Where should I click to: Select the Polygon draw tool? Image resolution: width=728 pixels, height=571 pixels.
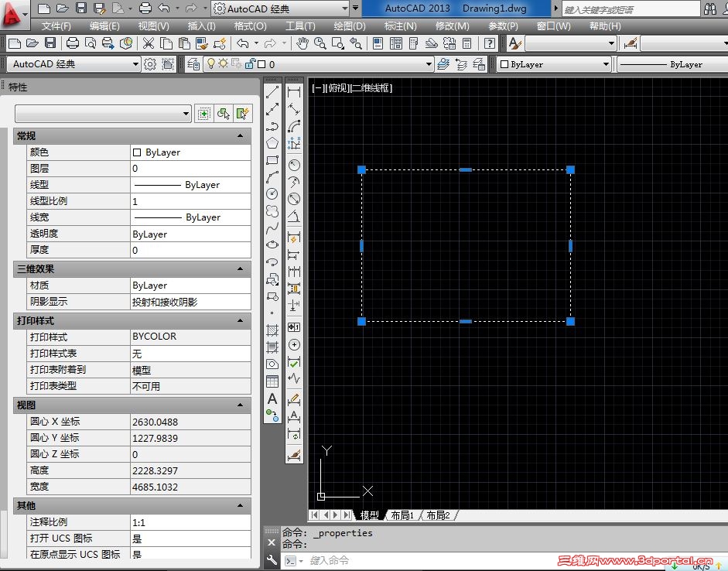272,143
